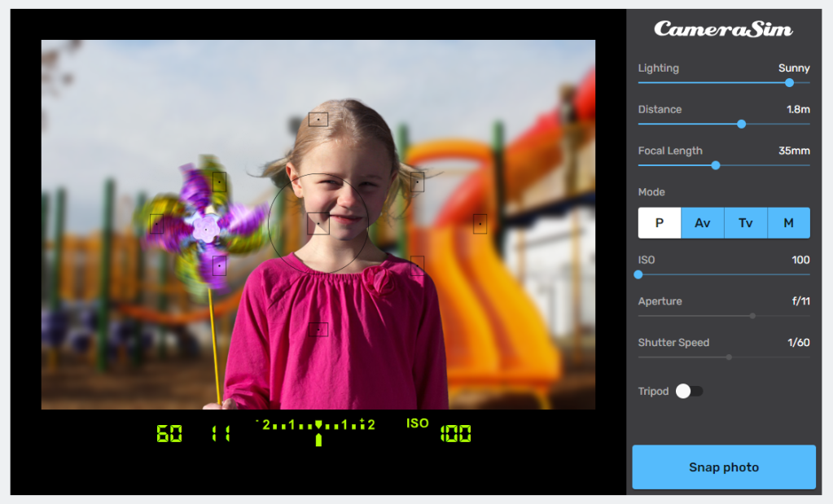Click the bottom autofocus point on shirt
This screenshot has height=504, width=833.
point(318,329)
